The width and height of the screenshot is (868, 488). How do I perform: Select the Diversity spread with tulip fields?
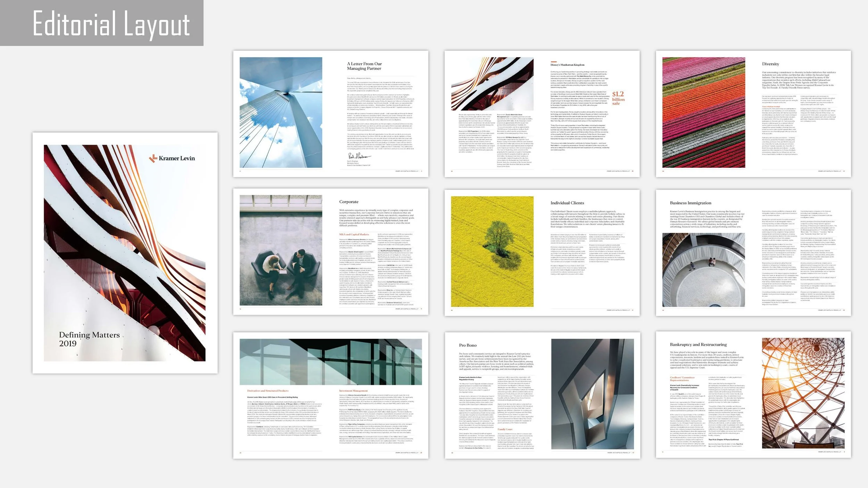coord(753,114)
